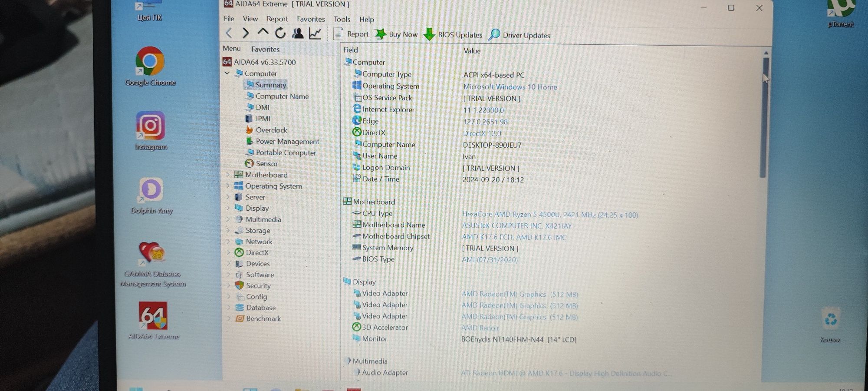The height and width of the screenshot is (391, 868).
Task: Click Buy Now in the toolbar
Action: click(396, 34)
